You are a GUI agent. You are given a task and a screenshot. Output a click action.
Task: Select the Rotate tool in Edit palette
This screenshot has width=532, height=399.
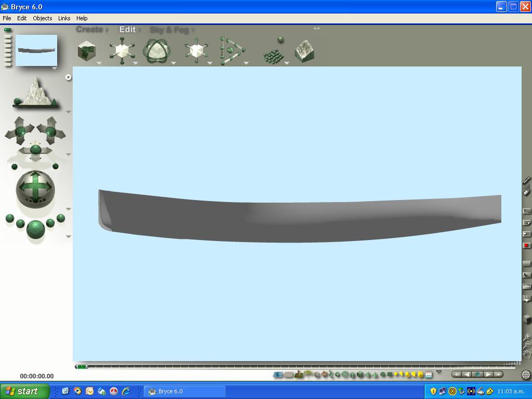[x=156, y=51]
